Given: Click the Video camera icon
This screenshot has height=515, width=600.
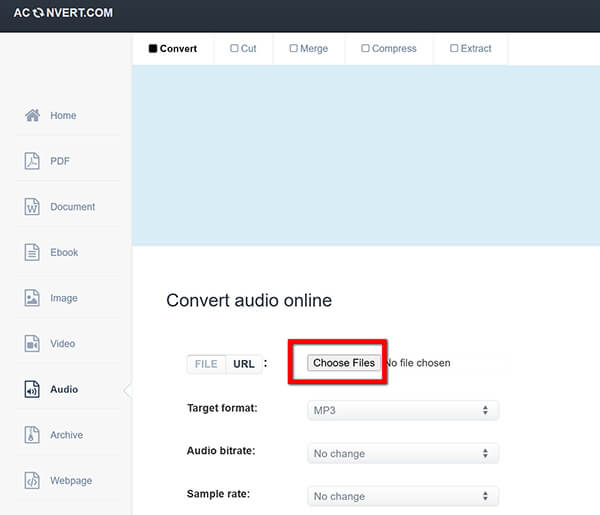Looking at the screenshot, I should pos(32,343).
